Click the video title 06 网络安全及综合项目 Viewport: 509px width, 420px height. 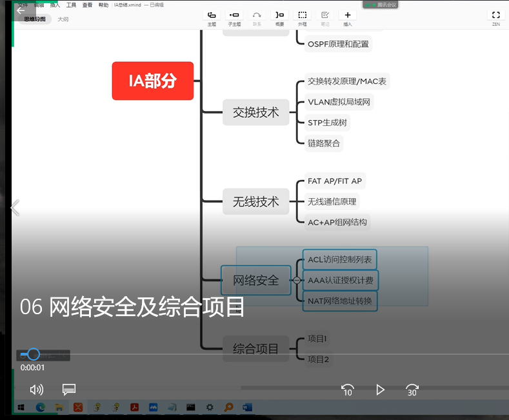(x=132, y=306)
